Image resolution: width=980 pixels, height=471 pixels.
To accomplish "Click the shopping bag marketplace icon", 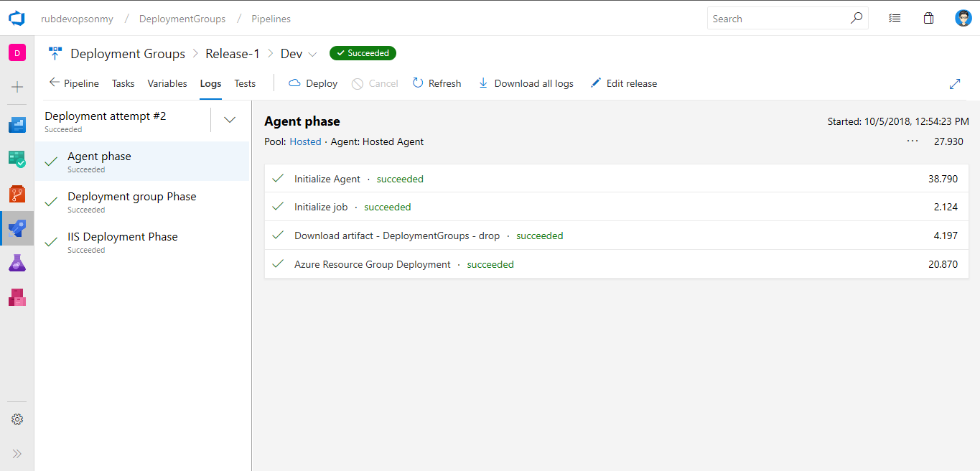I will 928,19.
